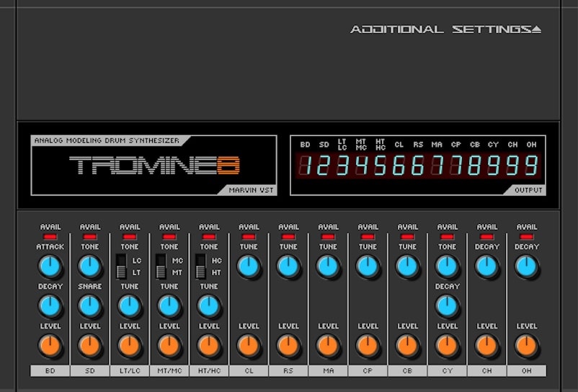Adjust the CB Level knob
578x392 pixels.
pos(407,346)
